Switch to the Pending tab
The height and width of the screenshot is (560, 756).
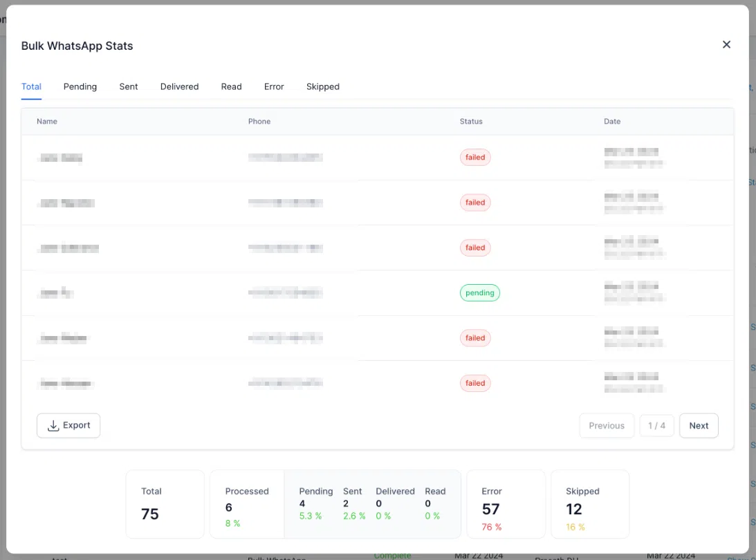pos(80,86)
